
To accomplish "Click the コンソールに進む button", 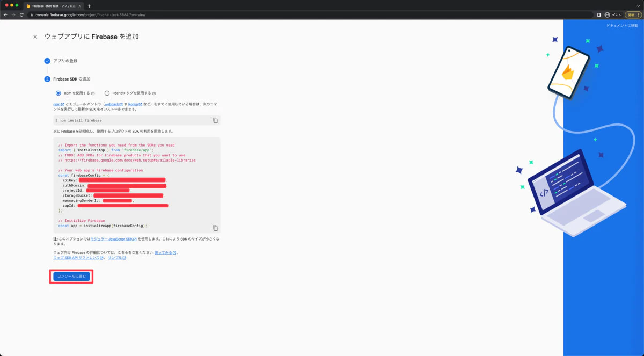I will click(71, 276).
